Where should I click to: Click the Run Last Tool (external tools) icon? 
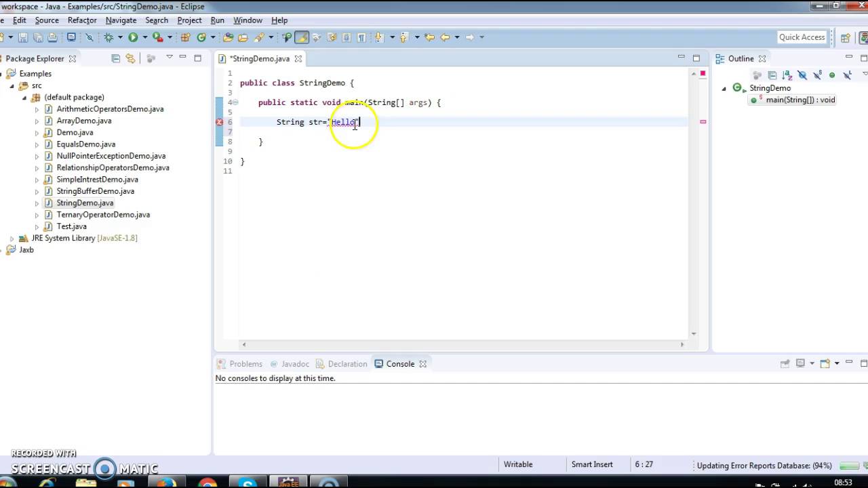click(157, 37)
